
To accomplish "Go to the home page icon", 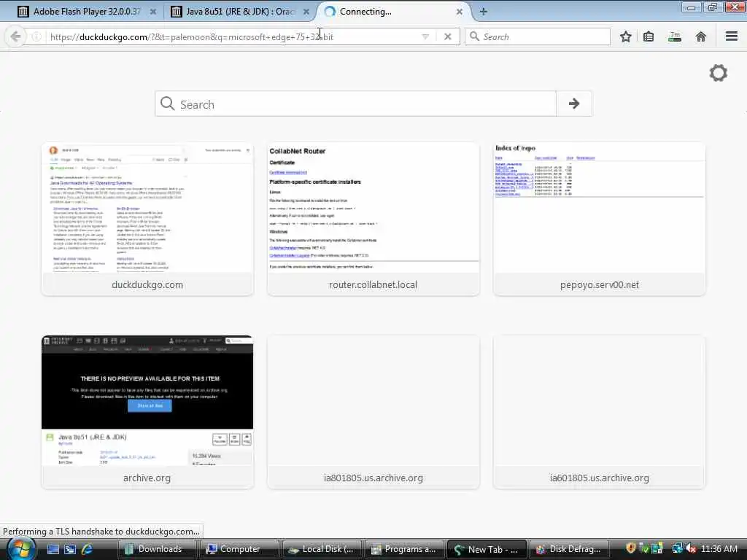I will (x=701, y=36).
